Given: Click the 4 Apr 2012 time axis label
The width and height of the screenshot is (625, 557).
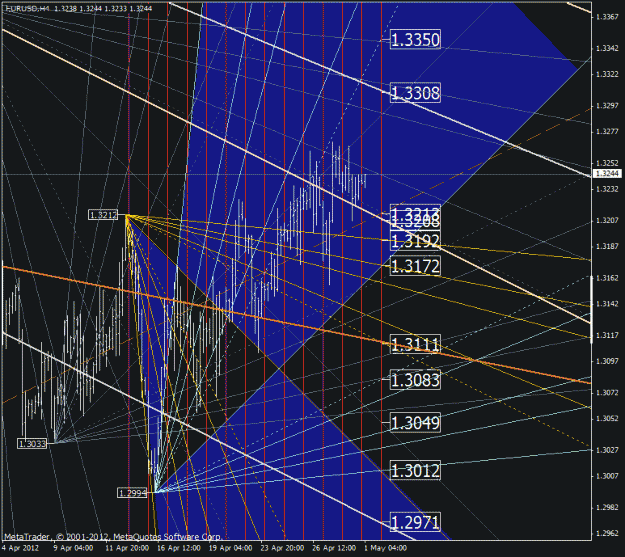Looking at the screenshot, I should [21, 548].
